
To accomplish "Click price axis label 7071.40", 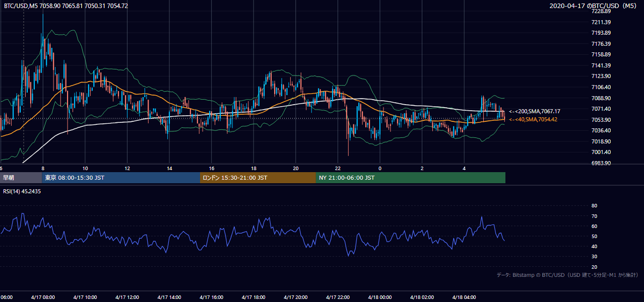I will point(601,109).
